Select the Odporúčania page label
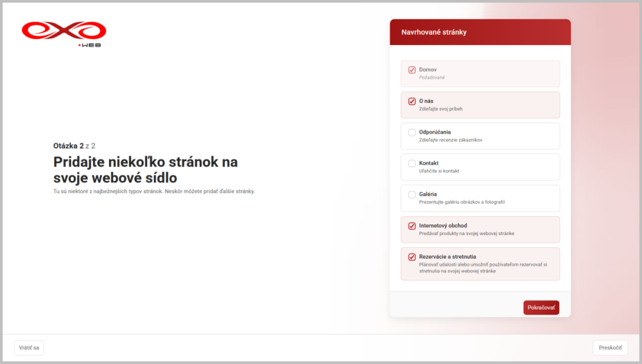This screenshot has width=642, height=364. click(435, 132)
